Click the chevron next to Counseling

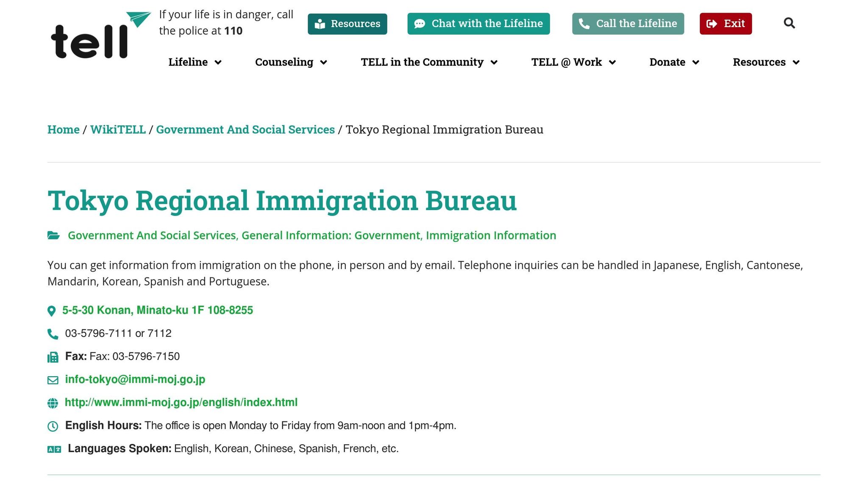point(323,62)
